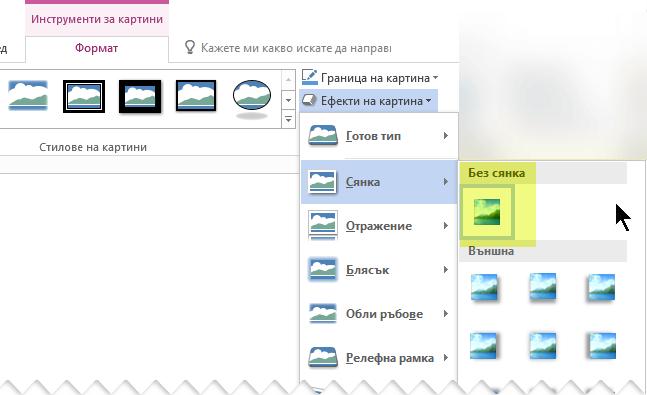This screenshot has width=647, height=395.
Task: Click the Сянка shadow icon
Action: [322, 182]
